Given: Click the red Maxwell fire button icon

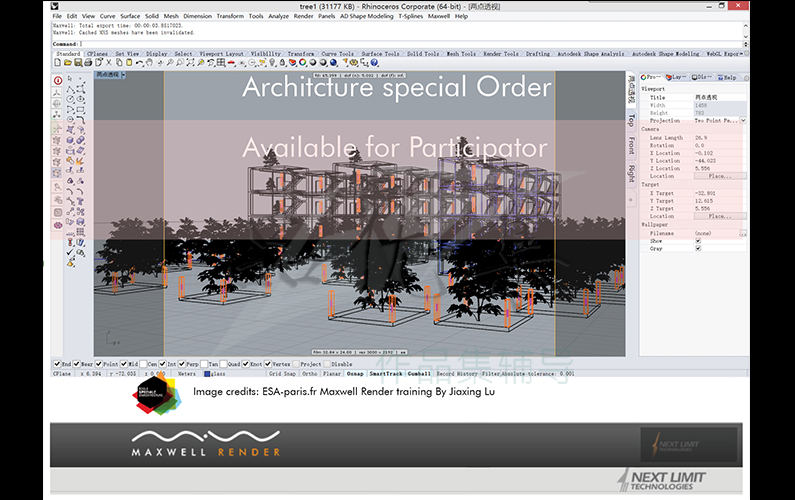Looking at the screenshot, I should 58,80.
